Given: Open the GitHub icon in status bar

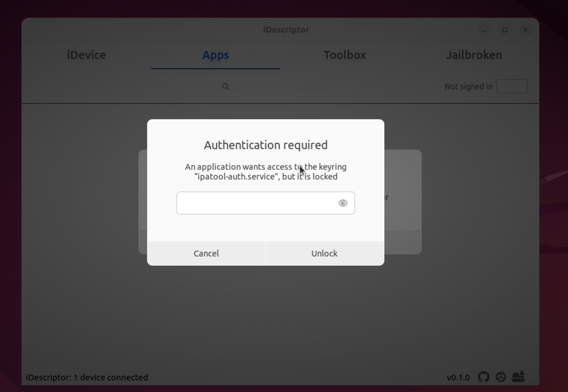Looking at the screenshot, I should pos(484,377).
